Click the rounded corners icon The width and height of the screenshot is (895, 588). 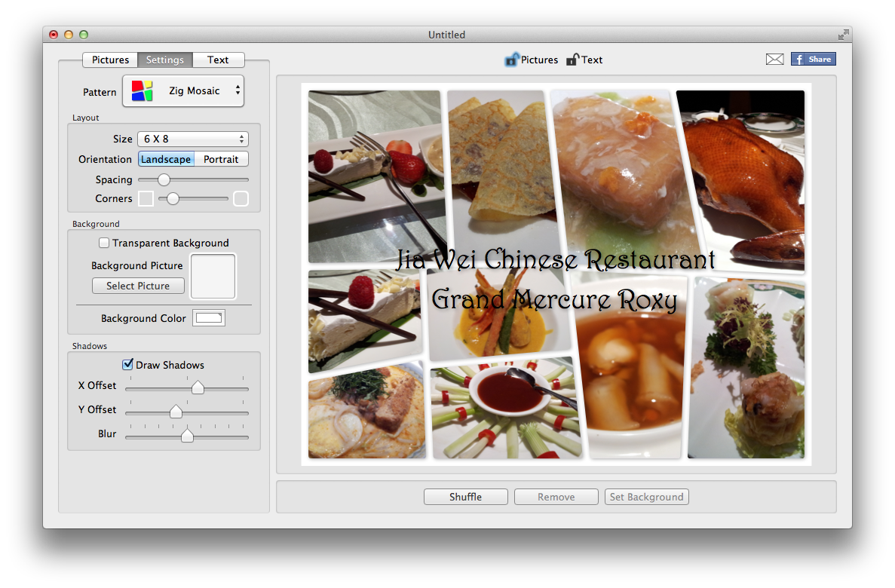[241, 199]
